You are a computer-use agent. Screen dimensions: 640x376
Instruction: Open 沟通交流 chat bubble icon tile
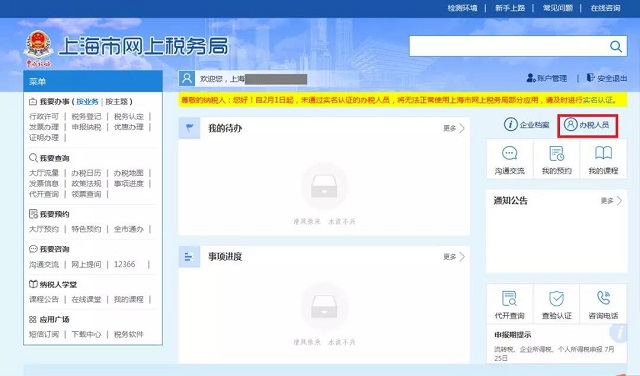[509, 159]
